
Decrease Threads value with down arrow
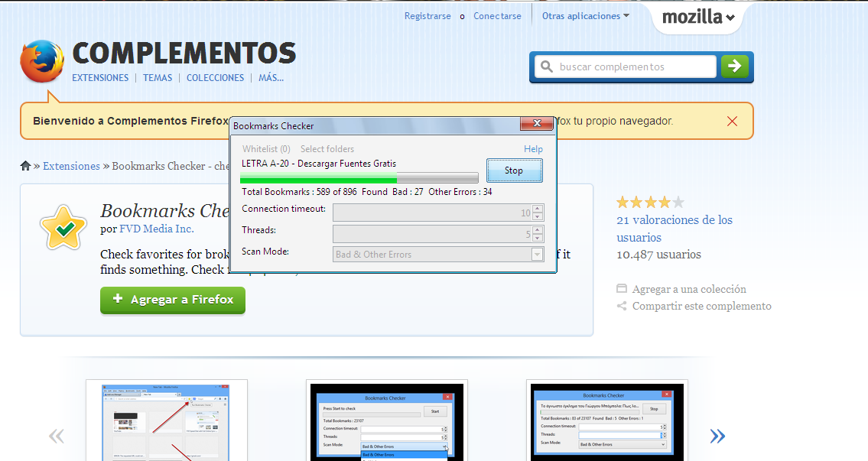538,238
